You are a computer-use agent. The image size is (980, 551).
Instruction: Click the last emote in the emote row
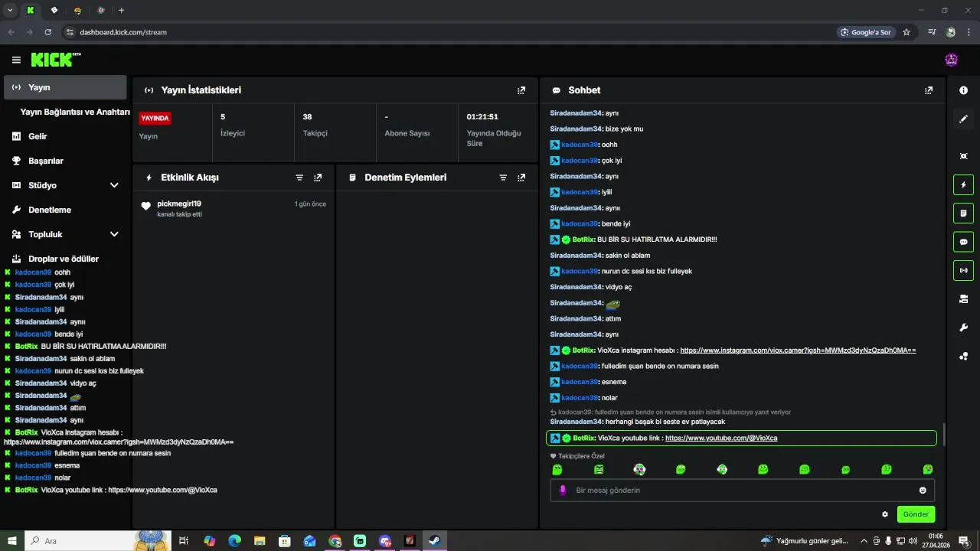(x=928, y=469)
